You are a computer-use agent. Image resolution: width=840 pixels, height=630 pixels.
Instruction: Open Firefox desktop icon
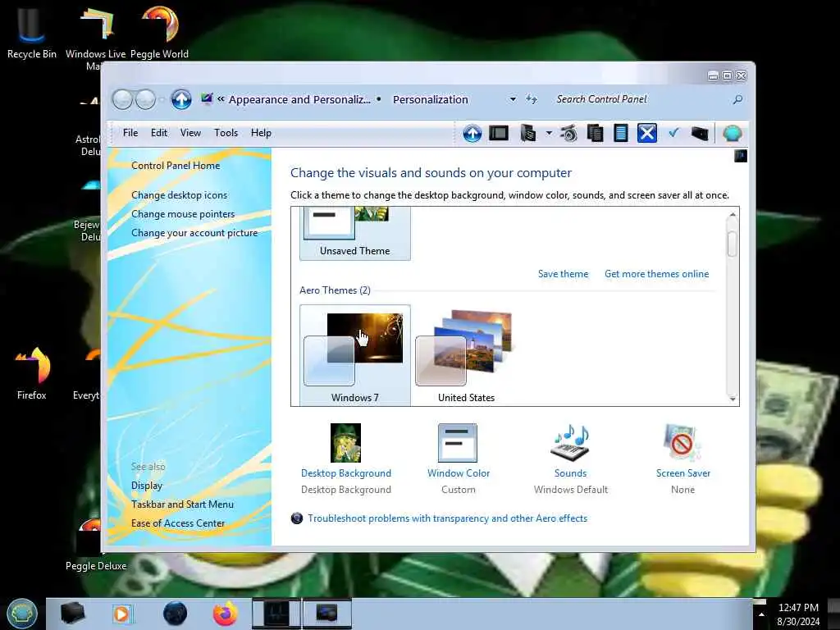[32, 374]
